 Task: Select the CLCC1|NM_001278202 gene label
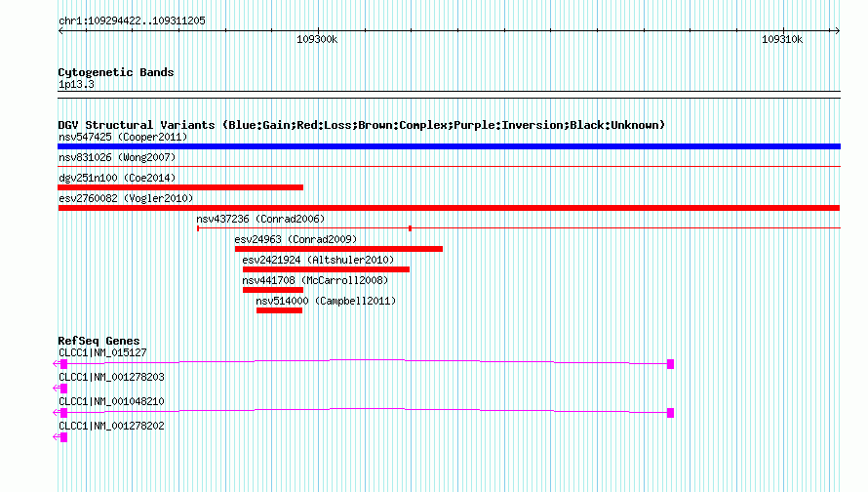tap(111, 426)
